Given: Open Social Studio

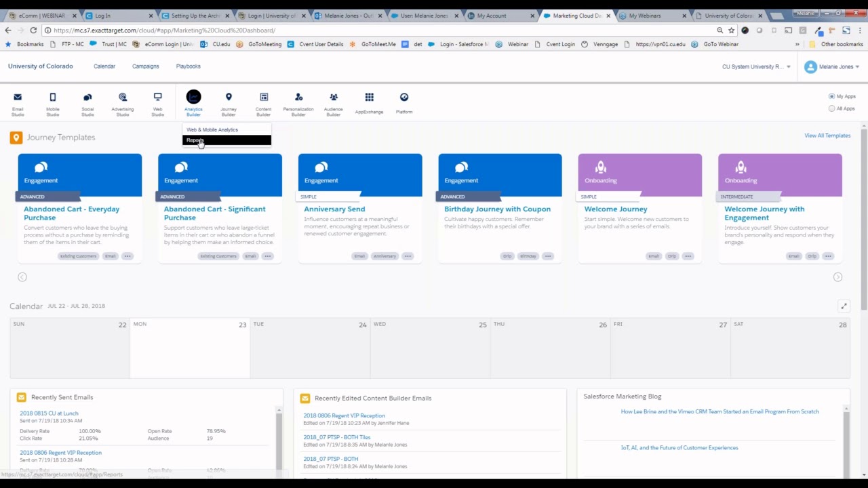Looking at the screenshot, I should [x=87, y=104].
